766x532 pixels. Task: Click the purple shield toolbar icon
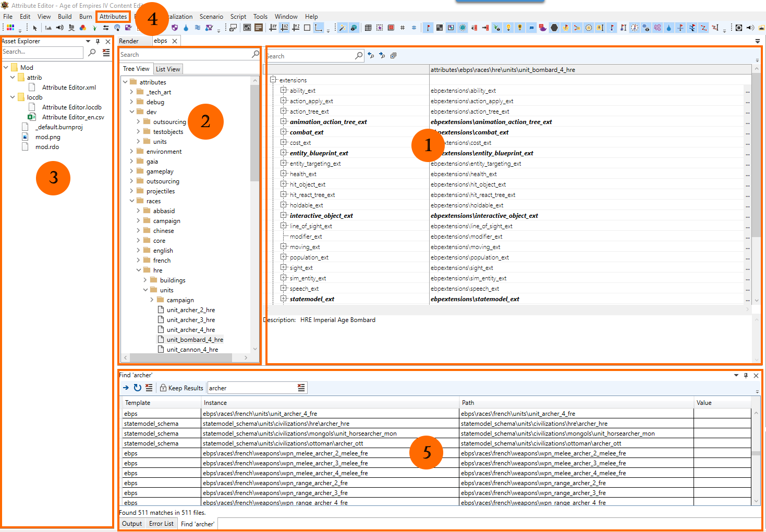[x=174, y=28]
